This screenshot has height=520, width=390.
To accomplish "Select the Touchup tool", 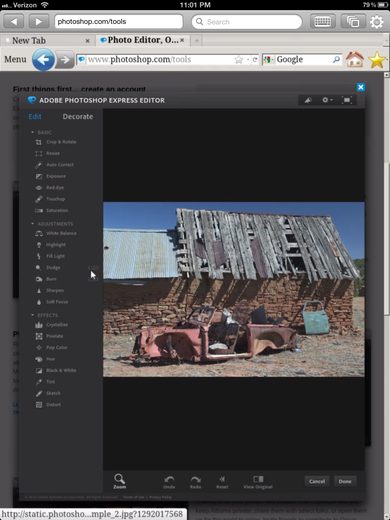I will pyautogui.click(x=50, y=199).
